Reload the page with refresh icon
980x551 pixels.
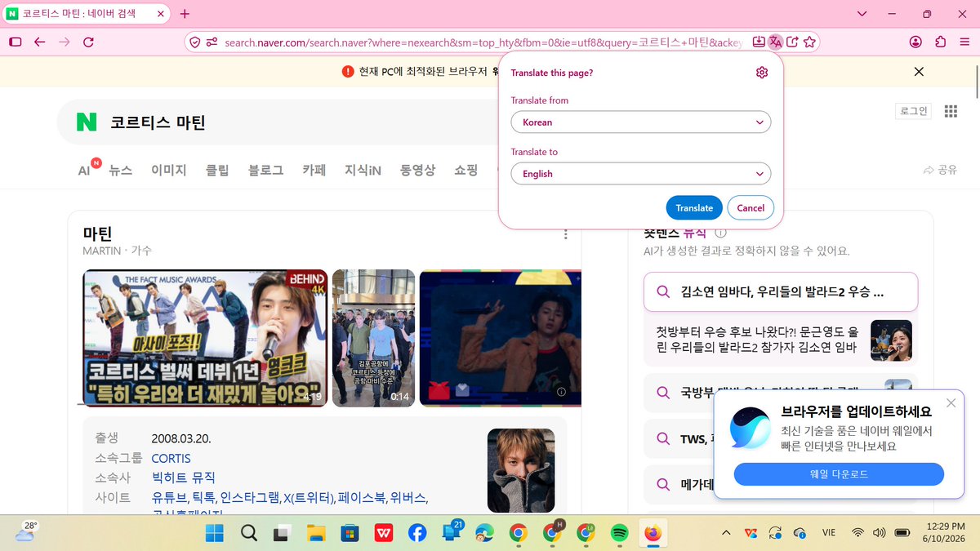tap(90, 42)
